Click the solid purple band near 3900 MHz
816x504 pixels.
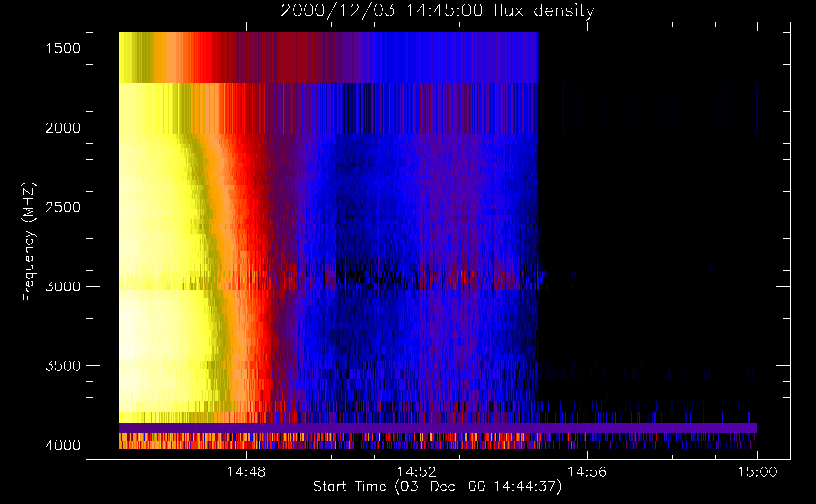[x=438, y=428]
